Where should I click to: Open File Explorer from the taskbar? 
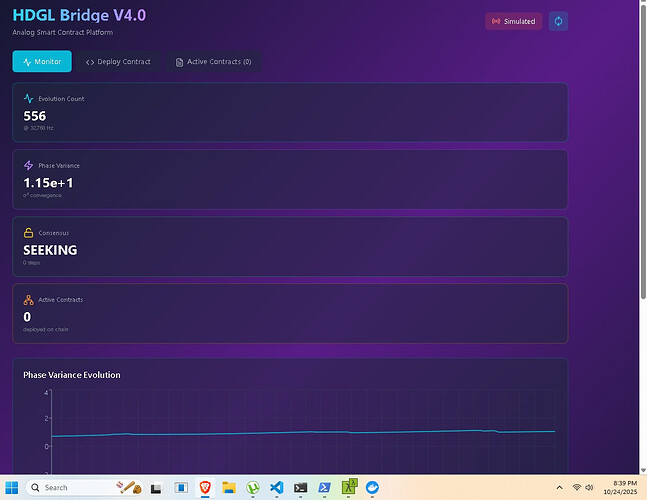coord(229,487)
